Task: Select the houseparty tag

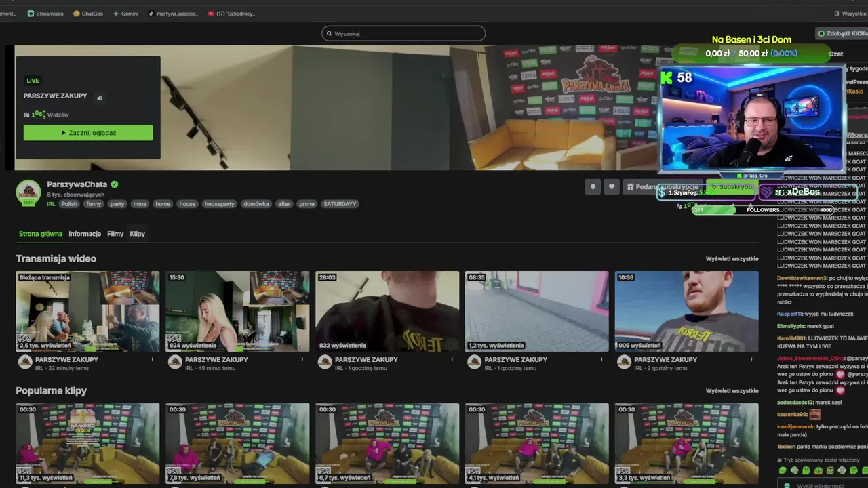Action: 220,204
